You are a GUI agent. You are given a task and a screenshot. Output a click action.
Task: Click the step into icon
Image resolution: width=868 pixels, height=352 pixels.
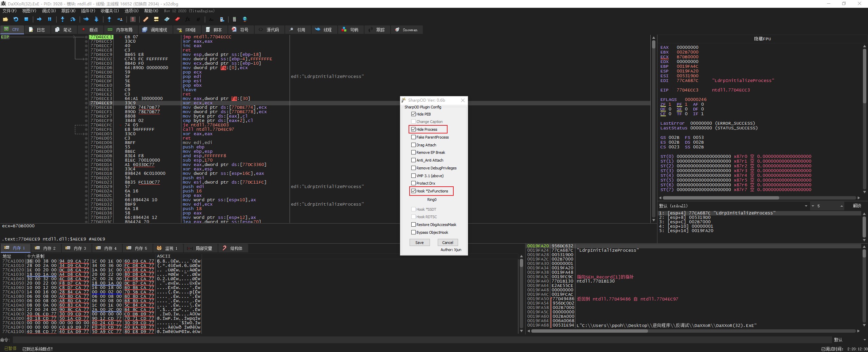tap(62, 19)
